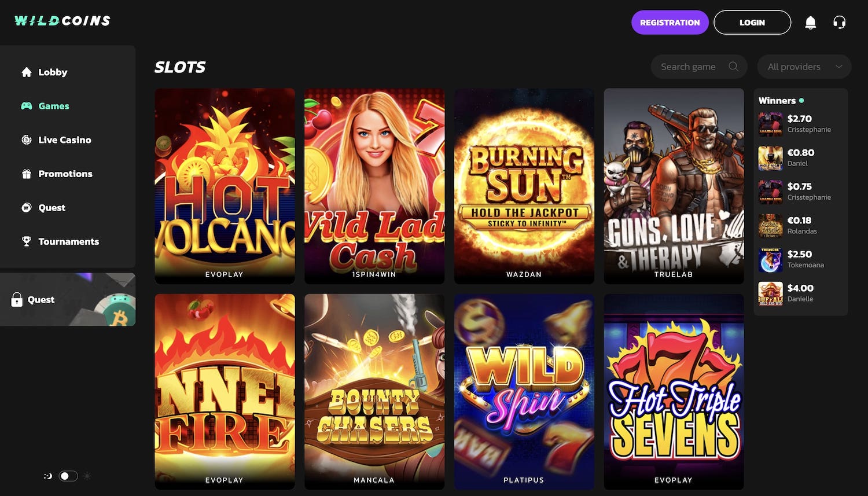This screenshot has width=868, height=496.
Task: Click the search magnifier icon
Action: click(733, 67)
